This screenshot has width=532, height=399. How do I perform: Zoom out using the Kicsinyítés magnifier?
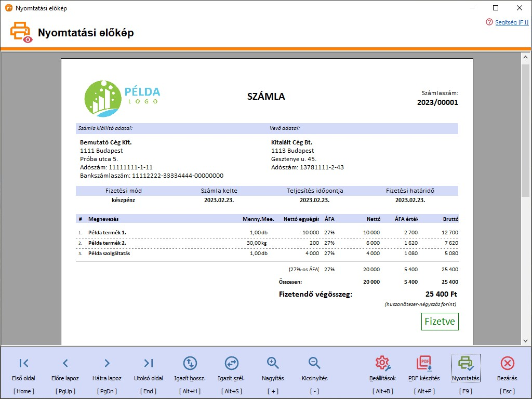click(314, 363)
